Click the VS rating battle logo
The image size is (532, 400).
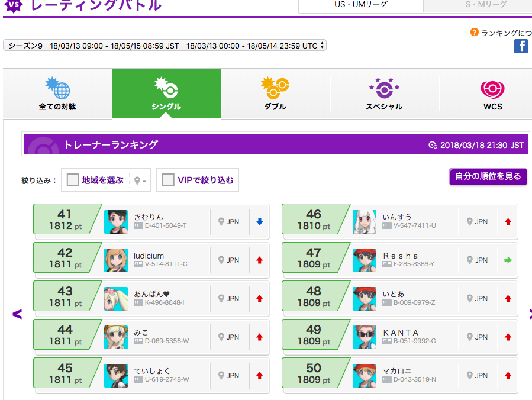pos(14,5)
